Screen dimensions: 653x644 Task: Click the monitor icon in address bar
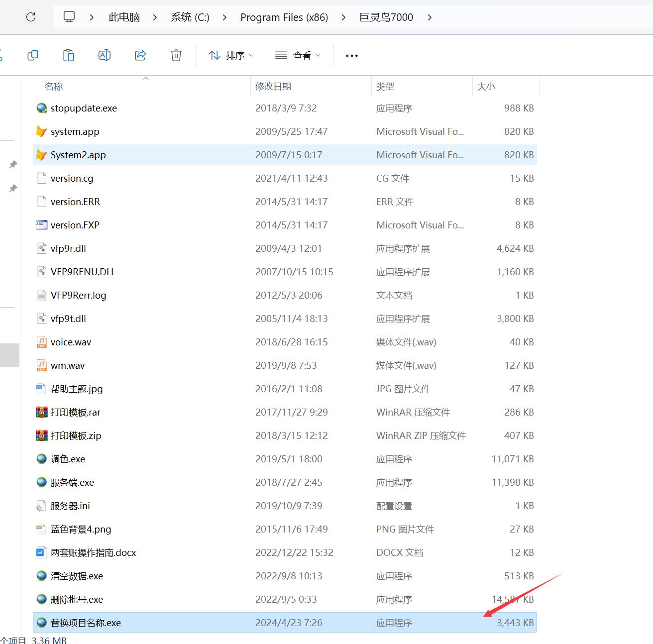tap(69, 17)
